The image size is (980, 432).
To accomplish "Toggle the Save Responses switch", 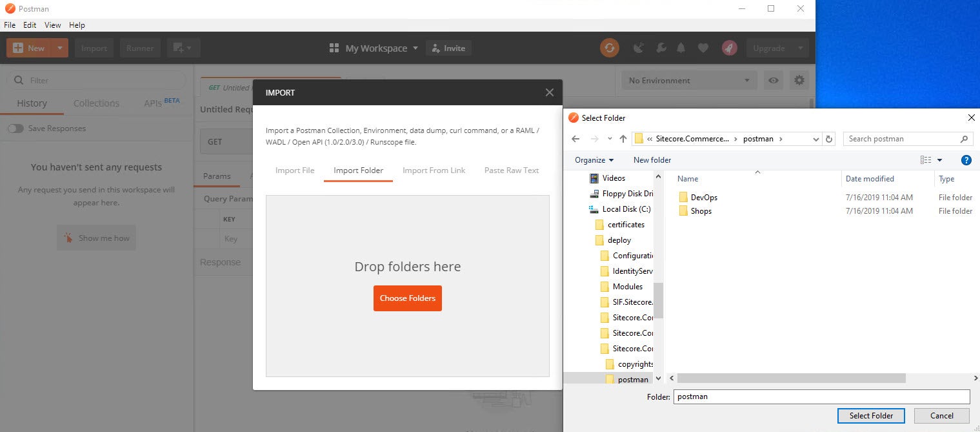I will [15, 129].
